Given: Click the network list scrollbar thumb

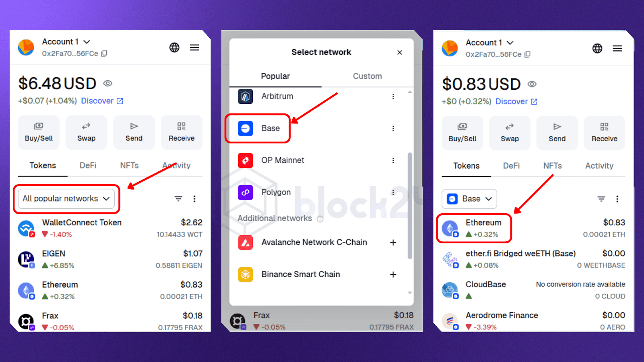Looking at the screenshot, I should (x=410, y=205).
